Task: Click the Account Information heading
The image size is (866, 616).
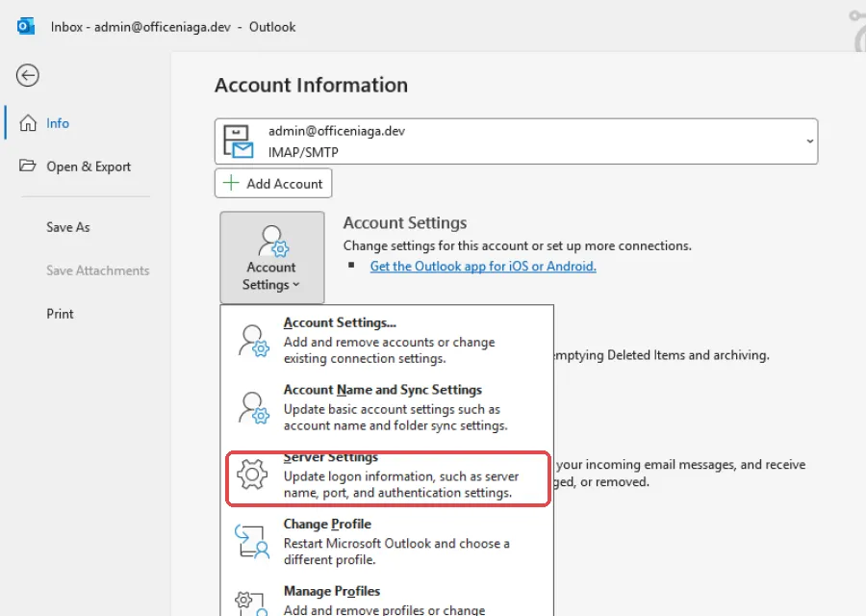Action: pos(311,85)
